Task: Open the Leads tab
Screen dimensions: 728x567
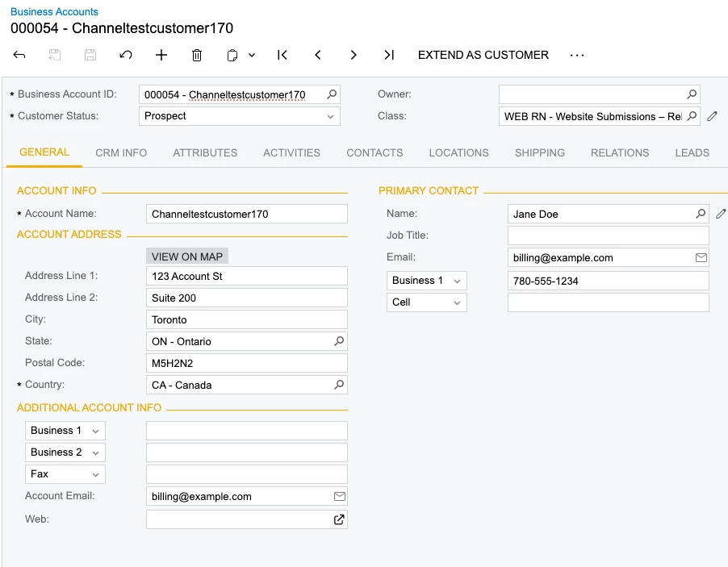Action: [692, 152]
